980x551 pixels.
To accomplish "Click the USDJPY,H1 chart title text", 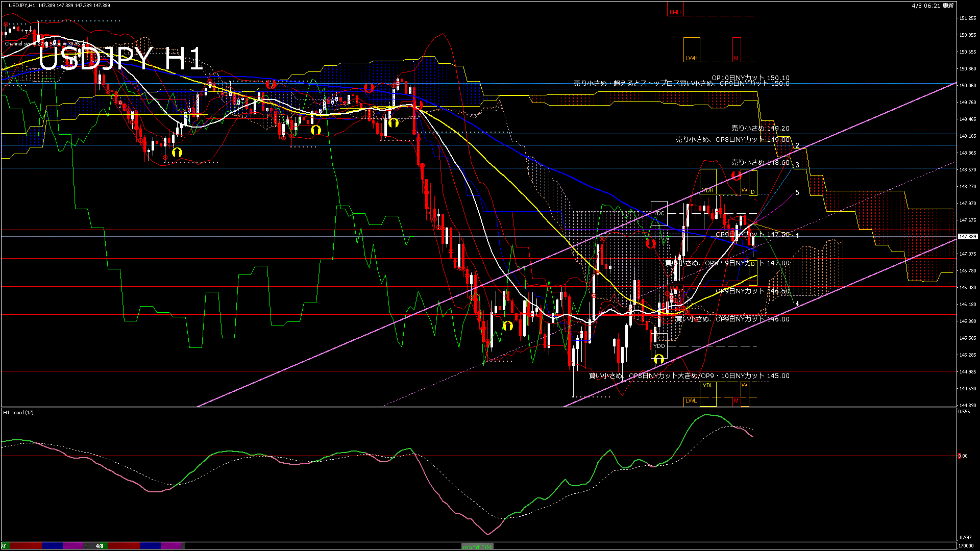I will pos(22,6).
